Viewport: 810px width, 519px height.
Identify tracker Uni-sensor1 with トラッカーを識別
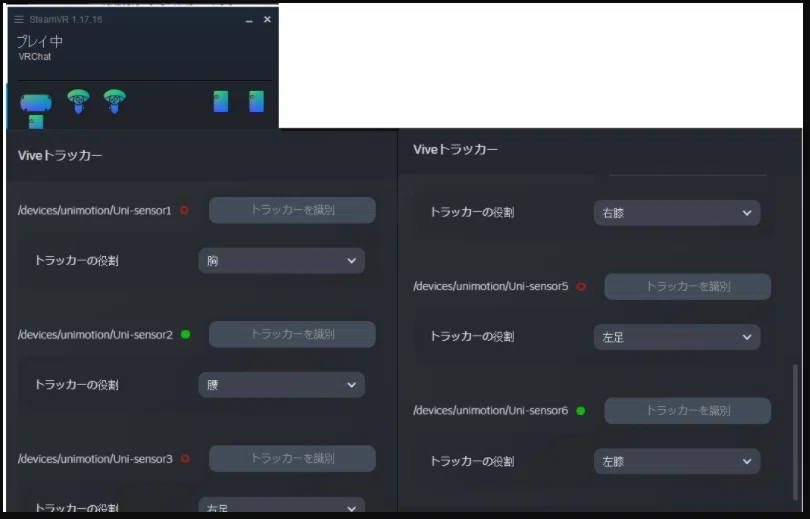[292, 210]
